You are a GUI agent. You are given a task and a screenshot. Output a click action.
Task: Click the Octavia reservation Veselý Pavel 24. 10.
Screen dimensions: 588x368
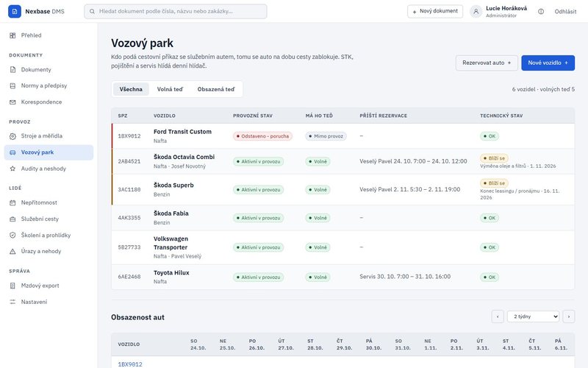[x=413, y=161]
